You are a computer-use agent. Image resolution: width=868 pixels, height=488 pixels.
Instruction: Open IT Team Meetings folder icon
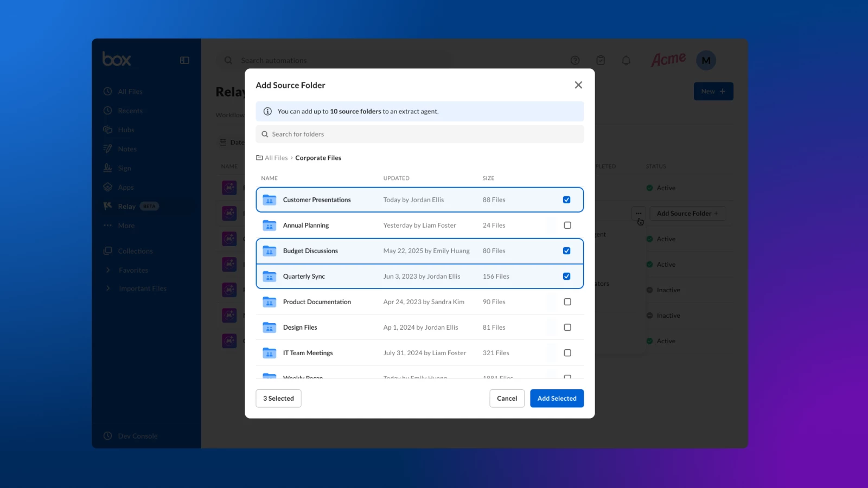(270, 352)
